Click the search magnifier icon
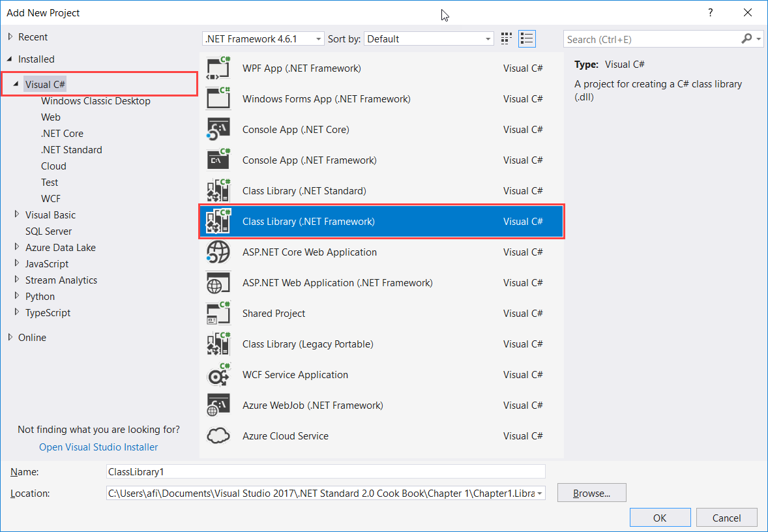Image resolution: width=768 pixels, height=532 pixels. tap(746, 38)
